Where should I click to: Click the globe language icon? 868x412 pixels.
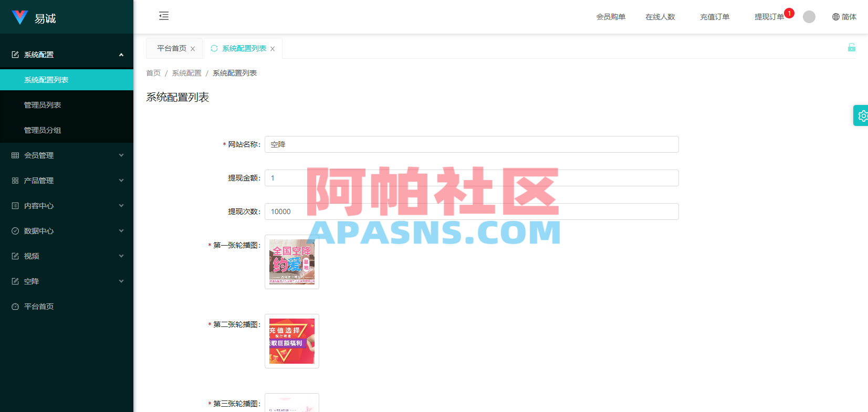coord(836,17)
